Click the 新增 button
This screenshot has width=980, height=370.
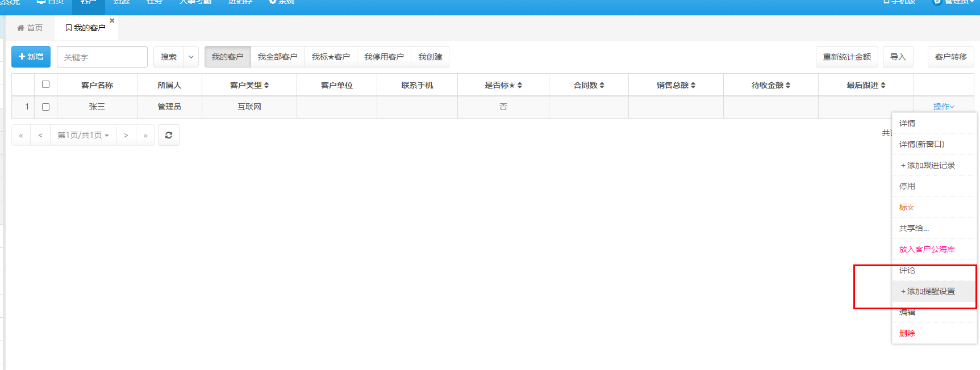coord(31,57)
